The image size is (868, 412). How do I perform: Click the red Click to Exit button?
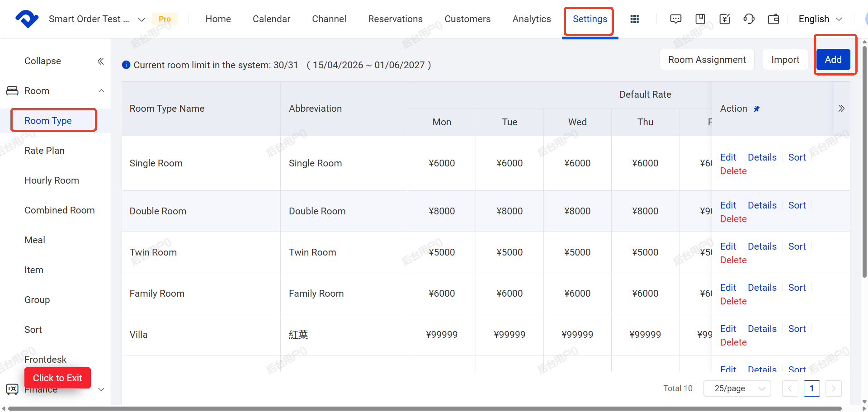(57, 378)
